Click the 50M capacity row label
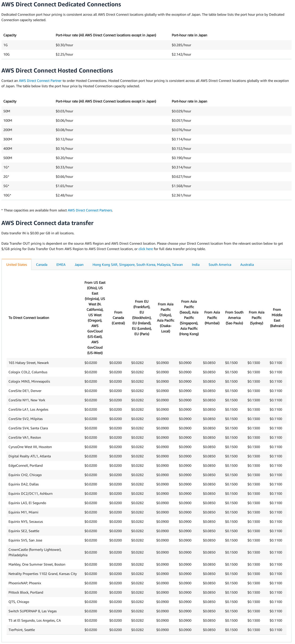Image resolution: width=295 pixels, height=644 pixels. tap(7, 111)
